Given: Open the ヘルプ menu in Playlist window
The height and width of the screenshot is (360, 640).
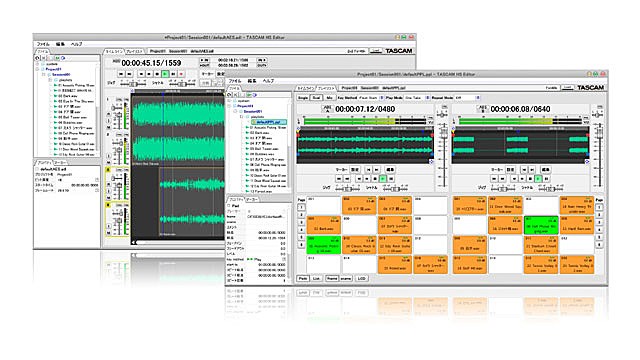Looking at the screenshot, I should [x=268, y=81].
